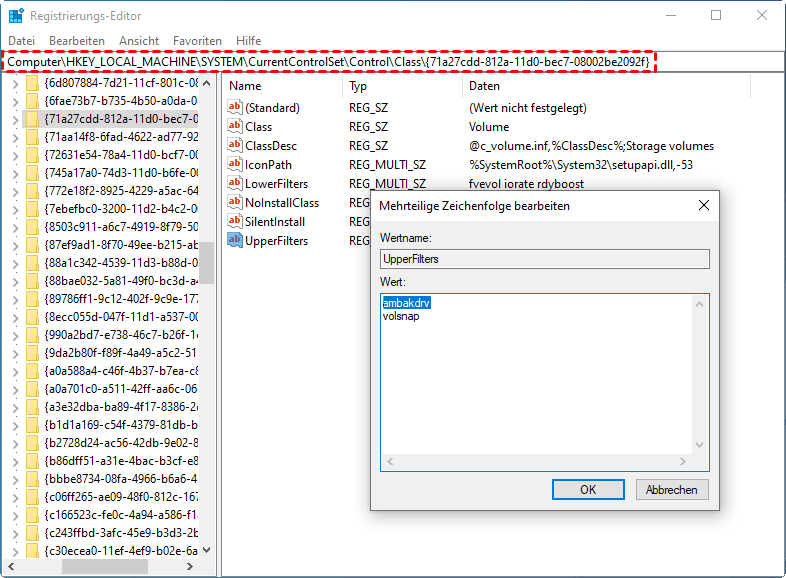Click the 'fvevol iorate rdyboost' data value
The height and width of the screenshot is (578, 786).
(x=526, y=183)
